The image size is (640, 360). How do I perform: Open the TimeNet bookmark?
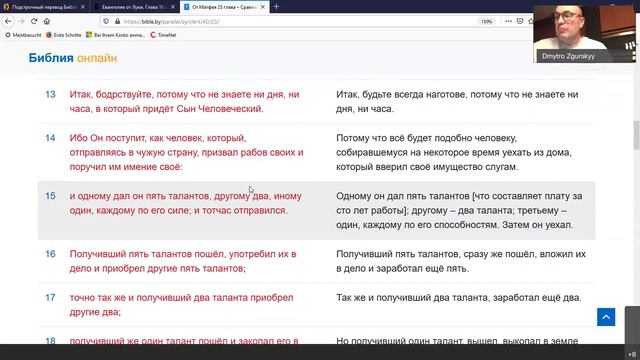[x=163, y=35]
